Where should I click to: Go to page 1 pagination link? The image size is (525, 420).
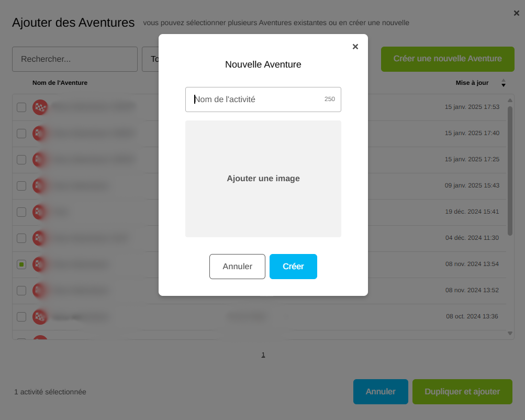(x=263, y=355)
